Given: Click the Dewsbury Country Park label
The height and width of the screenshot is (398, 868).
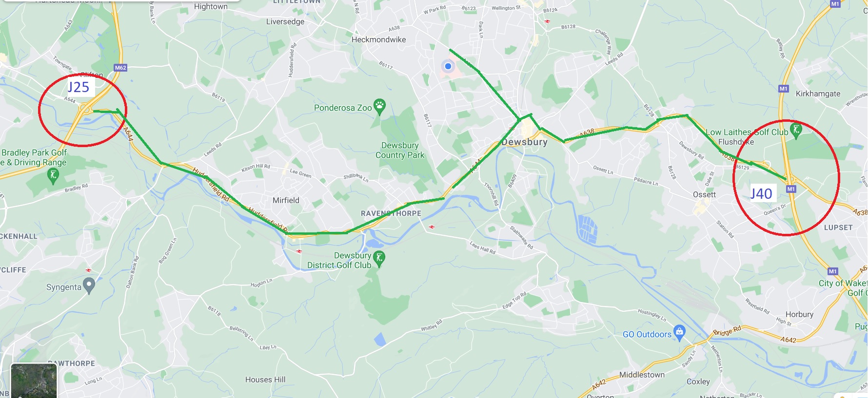Looking at the screenshot, I should (x=400, y=150).
